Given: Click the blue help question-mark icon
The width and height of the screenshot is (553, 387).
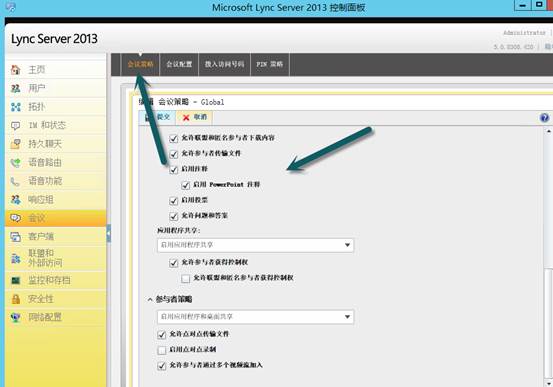Looking at the screenshot, I should point(544,117).
